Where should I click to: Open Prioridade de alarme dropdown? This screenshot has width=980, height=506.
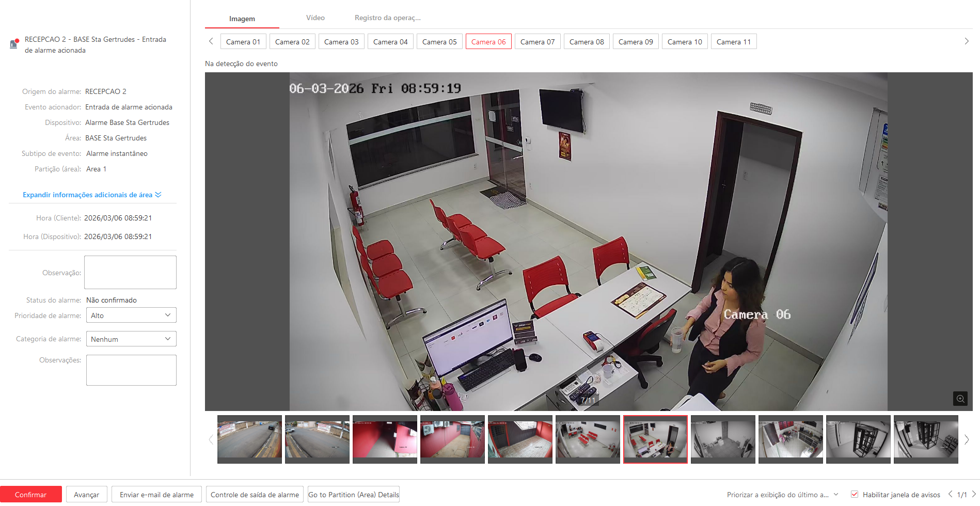pyautogui.click(x=131, y=315)
